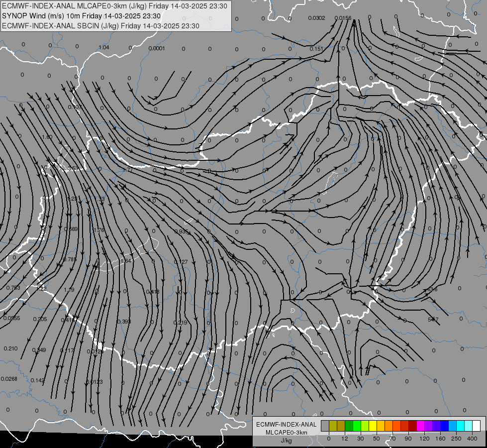
Task: Click the cyan legend swatch
Action: tap(460, 426)
